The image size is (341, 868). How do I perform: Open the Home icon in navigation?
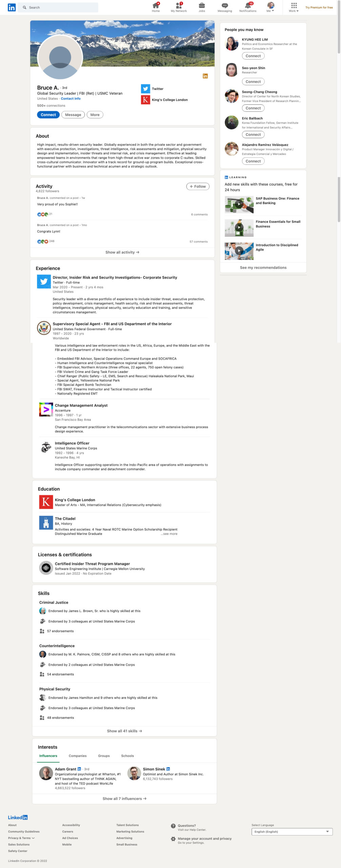click(156, 5)
